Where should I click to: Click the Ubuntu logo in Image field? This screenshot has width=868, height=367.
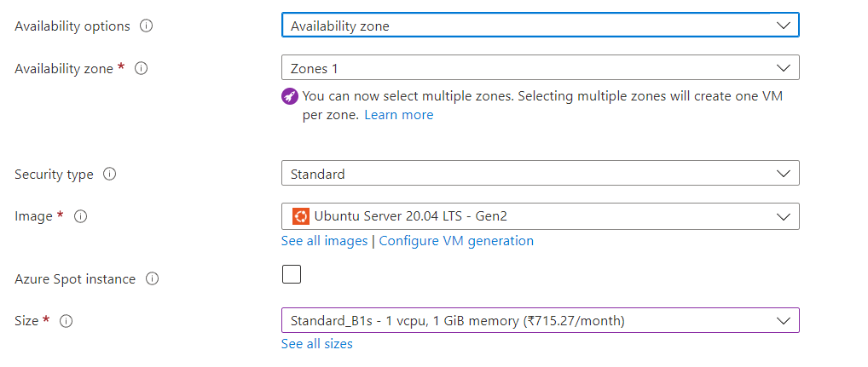click(x=301, y=216)
